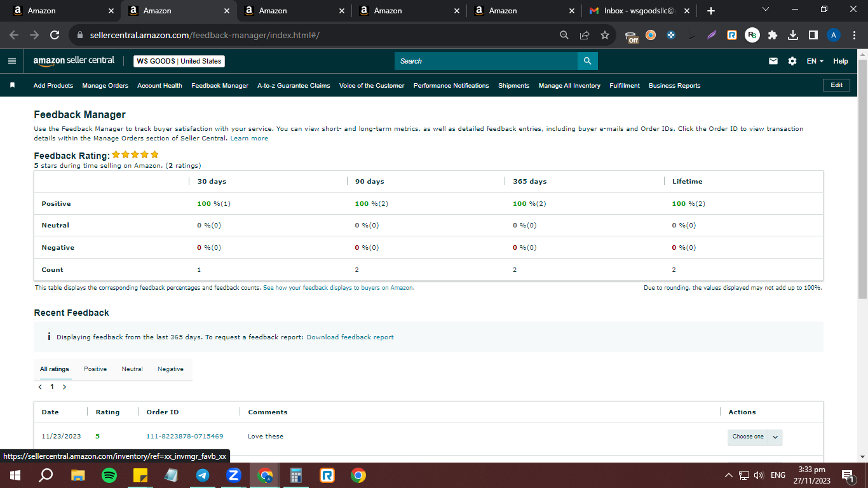
Task: Open the Windows notification center icon
Action: click(847, 475)
